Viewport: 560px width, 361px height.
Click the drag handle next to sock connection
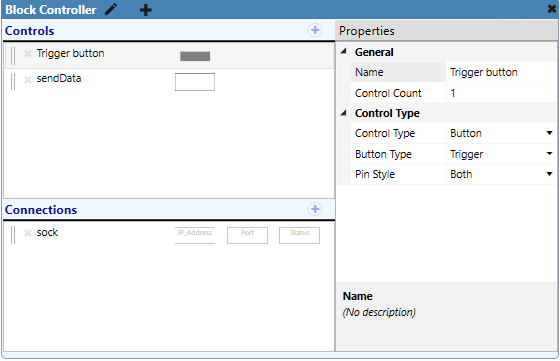13,235
